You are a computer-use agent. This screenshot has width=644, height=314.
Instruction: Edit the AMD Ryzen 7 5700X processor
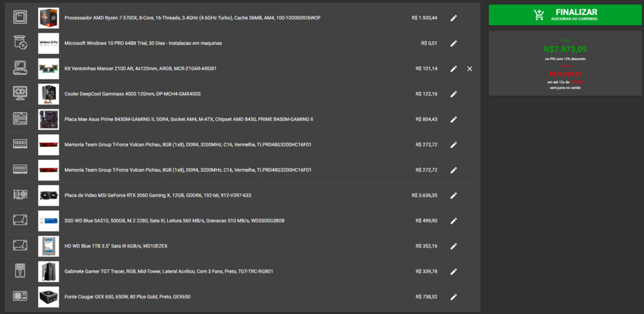coord(453,18)
